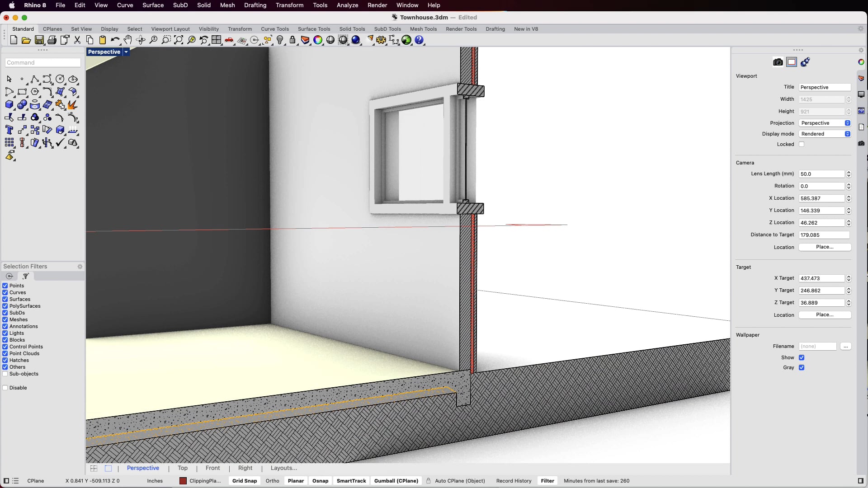Viewport: 868px width, 488px height.
Task: Click the Explode tool icon
Action: tap(72, 105)
